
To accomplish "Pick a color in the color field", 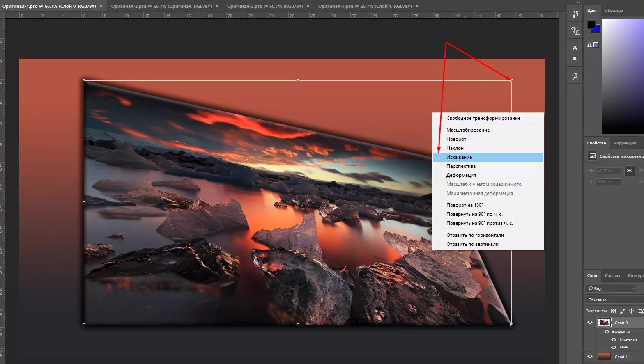I will (623, 76).
